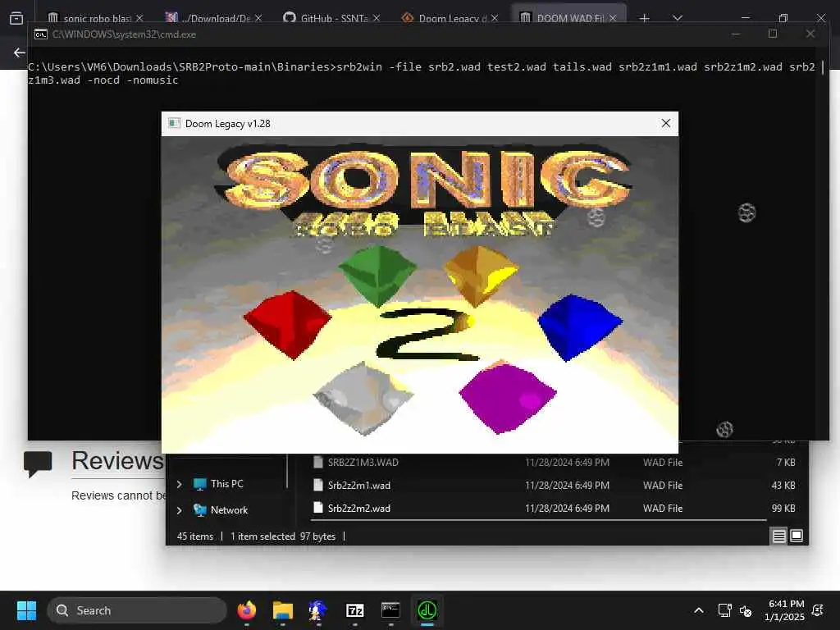This screenshot has height=630, width=840.
Task: Click the Srb2z2m2.wad file icon
Action: 318,508
